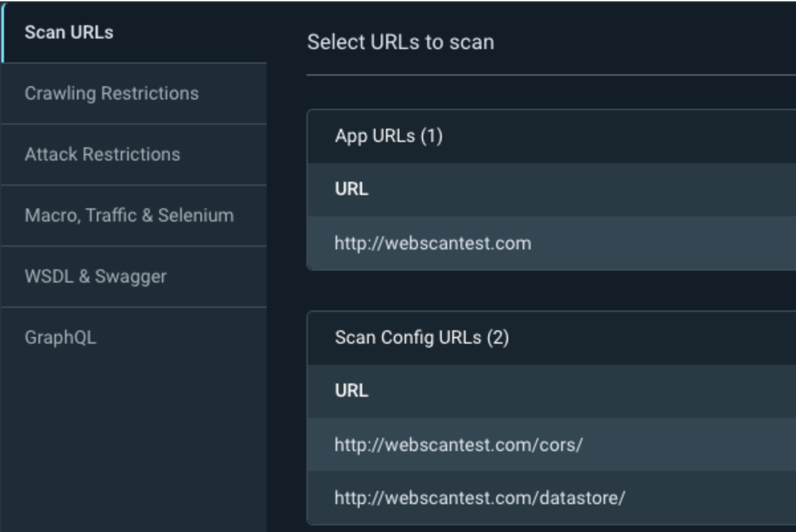Choose the http://webscantest.com/datastore/ URL row
The image size is (796, 532).
point(479,498)
